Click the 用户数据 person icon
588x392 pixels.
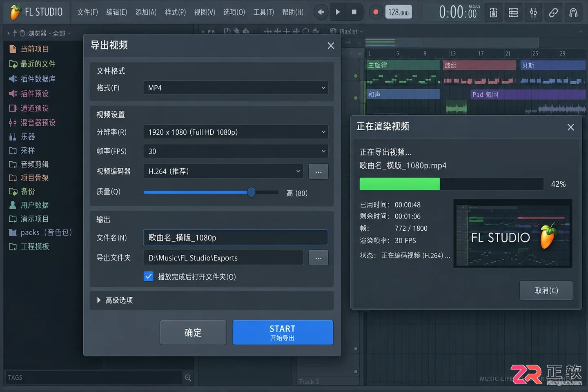[x=13, y=205]
